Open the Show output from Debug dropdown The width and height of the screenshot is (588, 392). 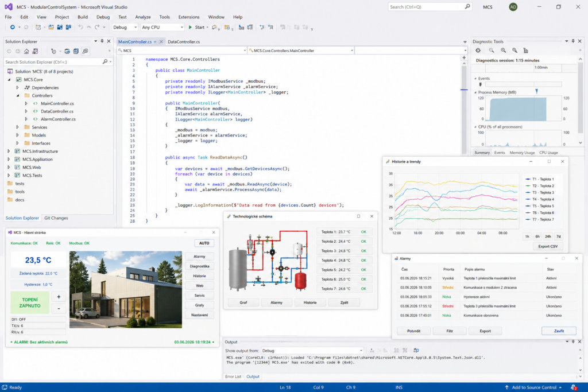click(x=312, y=351)
